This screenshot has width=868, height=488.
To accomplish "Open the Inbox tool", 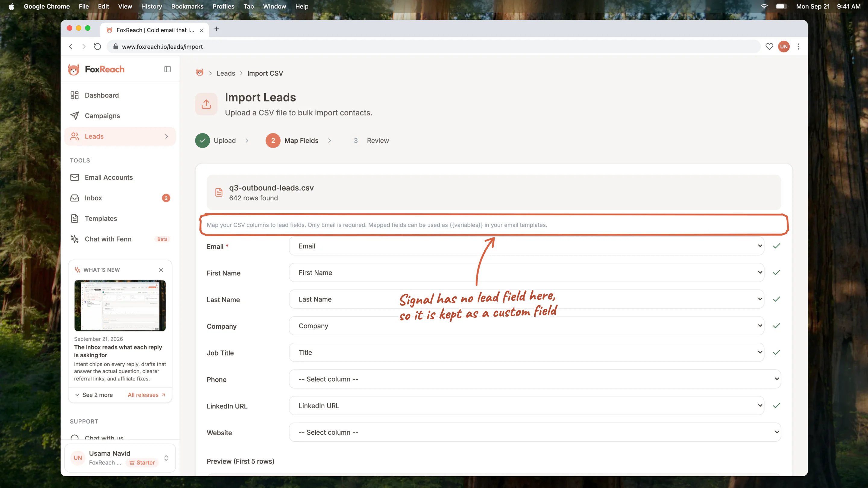I will pos(120,198).
